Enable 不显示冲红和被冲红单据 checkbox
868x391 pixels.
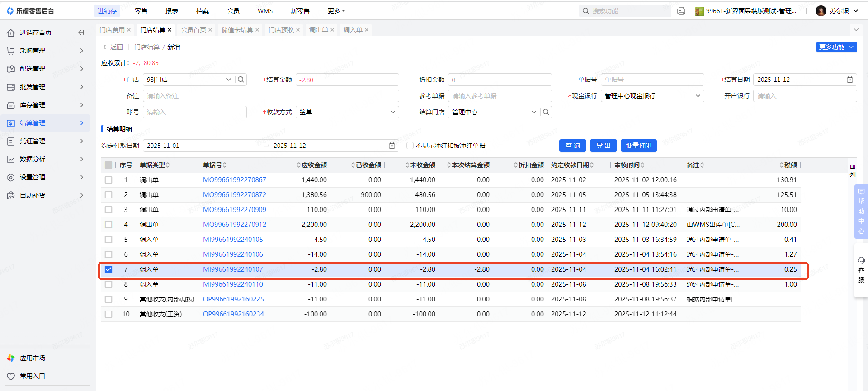[410, 146]
